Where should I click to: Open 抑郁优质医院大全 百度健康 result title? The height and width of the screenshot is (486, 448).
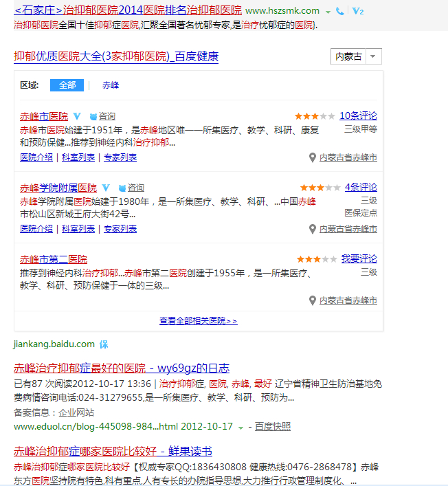point(116,56)
